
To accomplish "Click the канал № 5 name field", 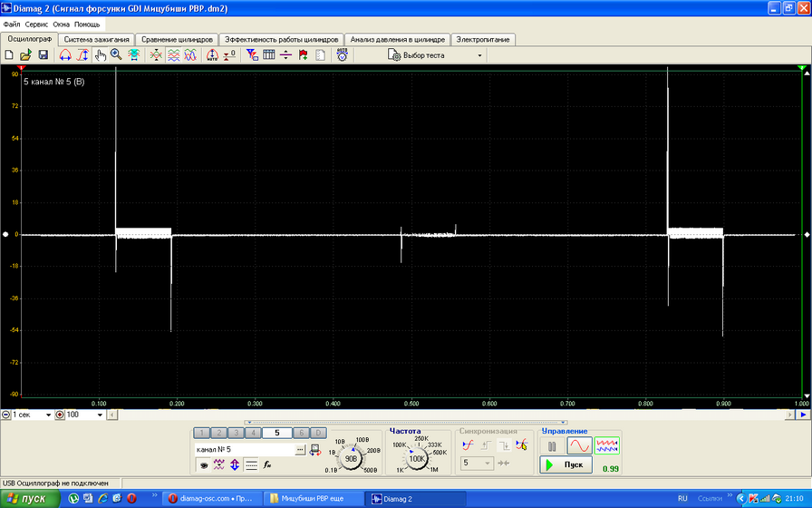I will pos(245,449).
